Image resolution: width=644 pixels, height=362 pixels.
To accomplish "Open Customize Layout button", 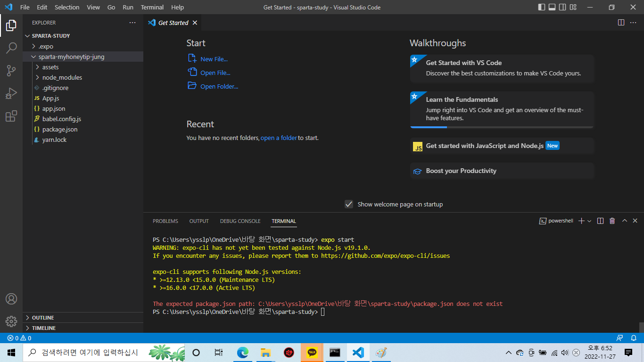I will pyautogui.click(x=573, y=7).
